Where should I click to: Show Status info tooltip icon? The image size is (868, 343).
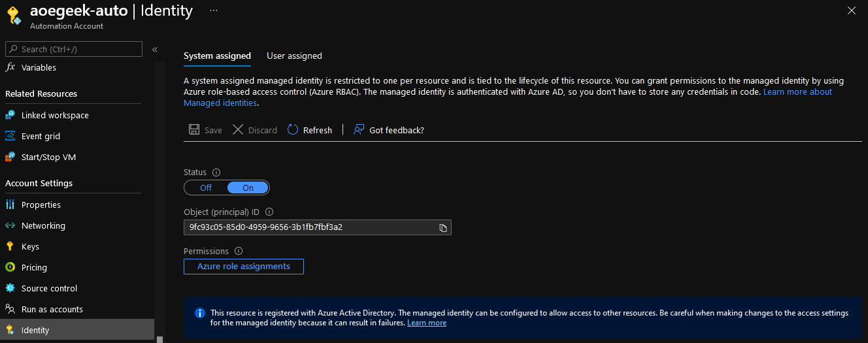(216, 172)
